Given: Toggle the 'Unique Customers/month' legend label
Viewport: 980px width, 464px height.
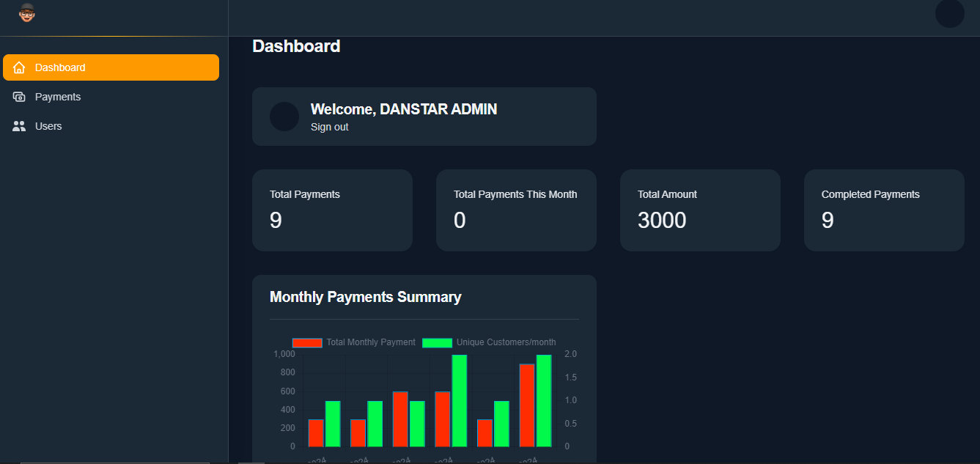Looking at the screenshot, I should pos(506,342).
